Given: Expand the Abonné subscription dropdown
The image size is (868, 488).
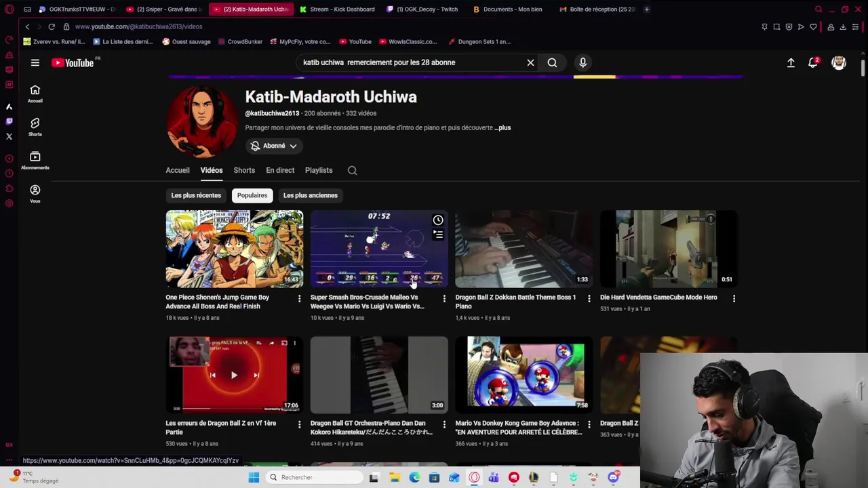Looking at the screenshot, I should 274,146.
